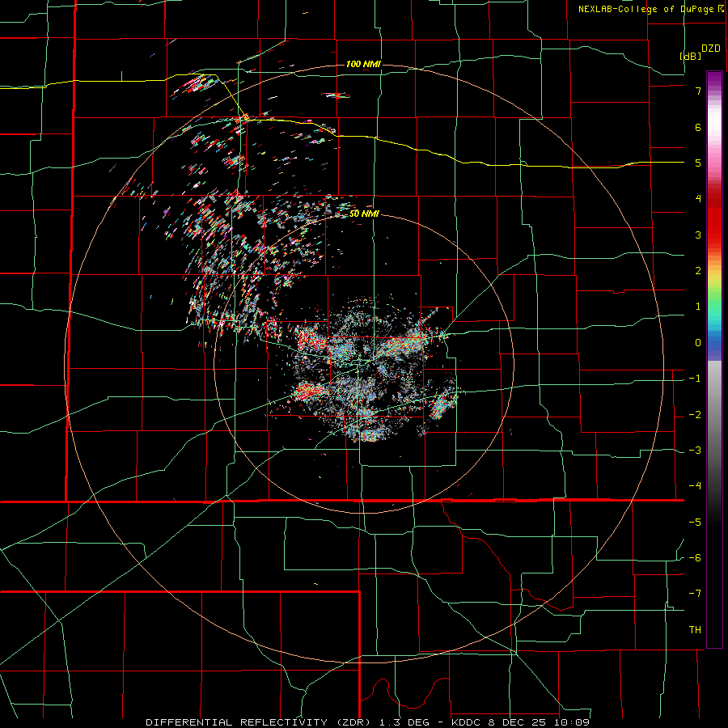Image resolution: width=728 pixels, height=728 pixels.
Task: Click the 5 value on color scale
Action: click(698, 163)
